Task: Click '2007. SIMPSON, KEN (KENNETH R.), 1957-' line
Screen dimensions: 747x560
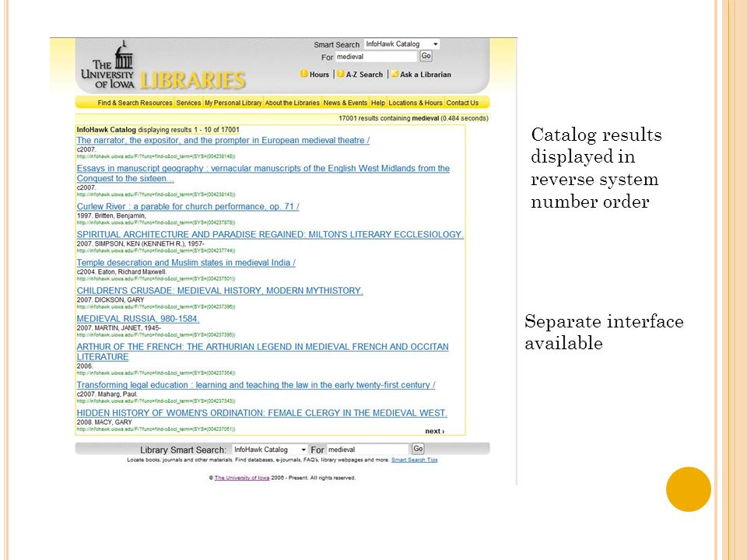Action: click(141, 243)
